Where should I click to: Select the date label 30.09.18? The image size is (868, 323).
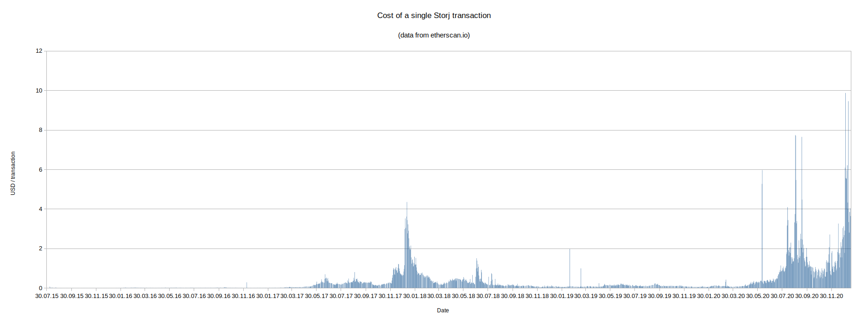click(513, 296)
